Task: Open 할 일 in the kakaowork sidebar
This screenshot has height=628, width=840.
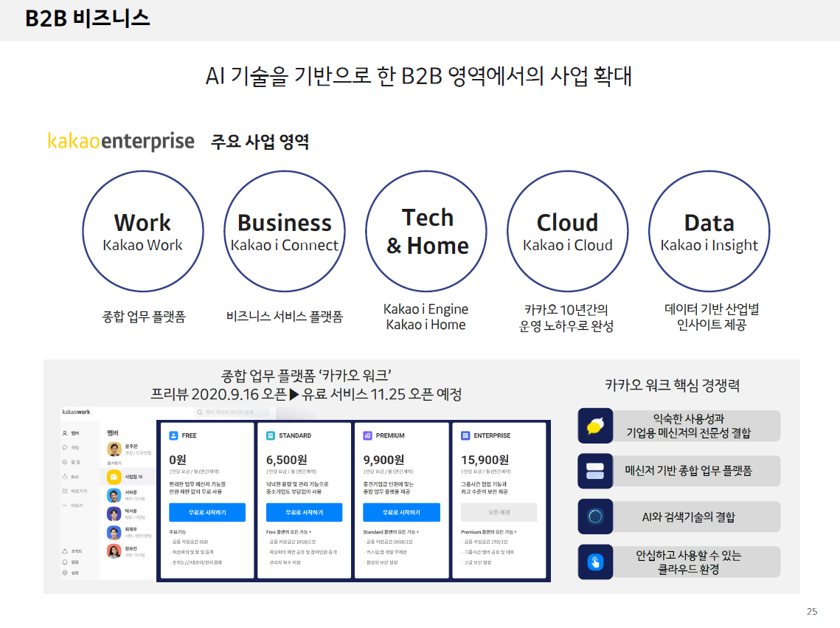Action: [x=71, y=462]
